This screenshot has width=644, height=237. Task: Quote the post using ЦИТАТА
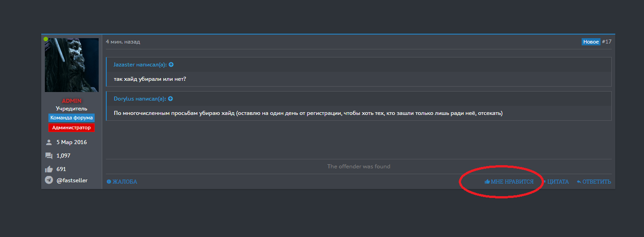click(558, 182)
